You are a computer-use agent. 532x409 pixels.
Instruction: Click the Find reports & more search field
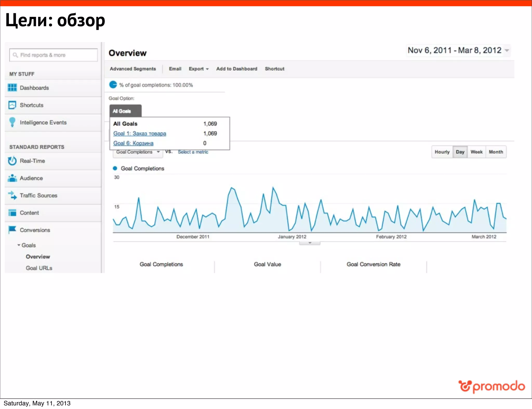click(53, 55)
